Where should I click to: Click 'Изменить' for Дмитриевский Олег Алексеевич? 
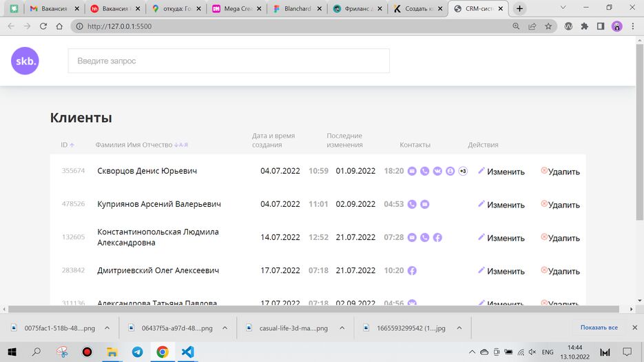tap(501, 271)
